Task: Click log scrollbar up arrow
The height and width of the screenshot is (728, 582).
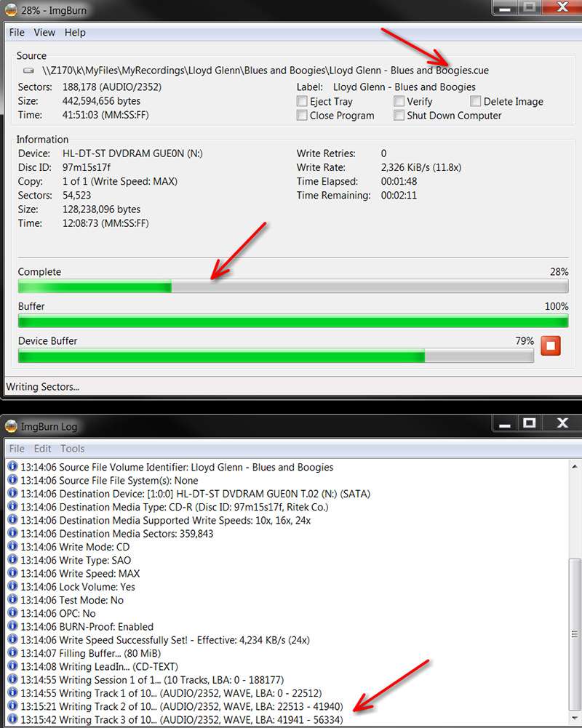Action: click(575, 466)
